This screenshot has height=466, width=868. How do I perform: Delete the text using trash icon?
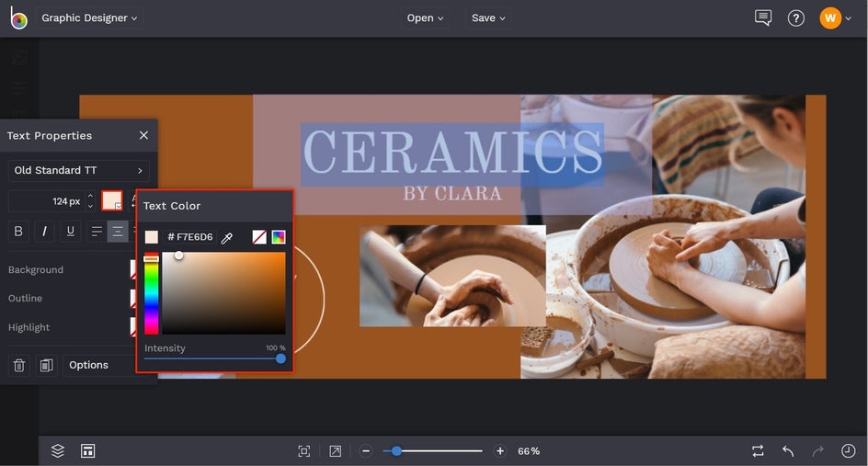18,365
